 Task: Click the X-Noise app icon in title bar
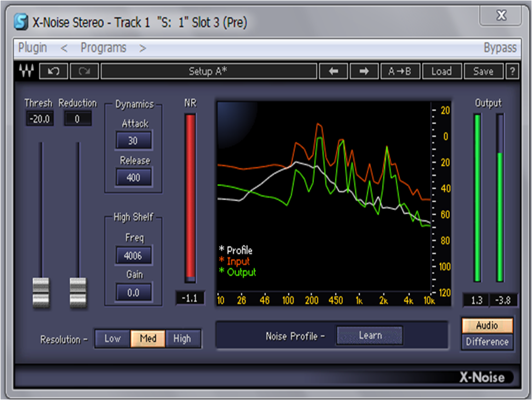click(21, 22)
